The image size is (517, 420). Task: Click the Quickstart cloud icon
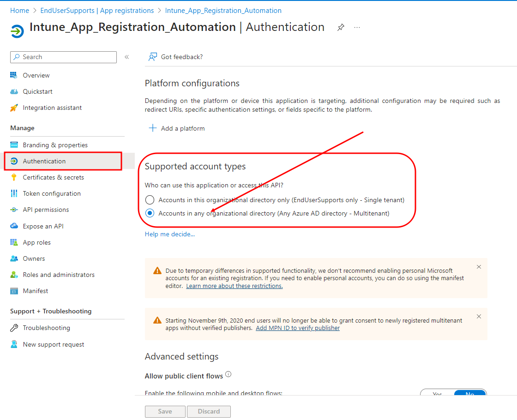[14, 91]
